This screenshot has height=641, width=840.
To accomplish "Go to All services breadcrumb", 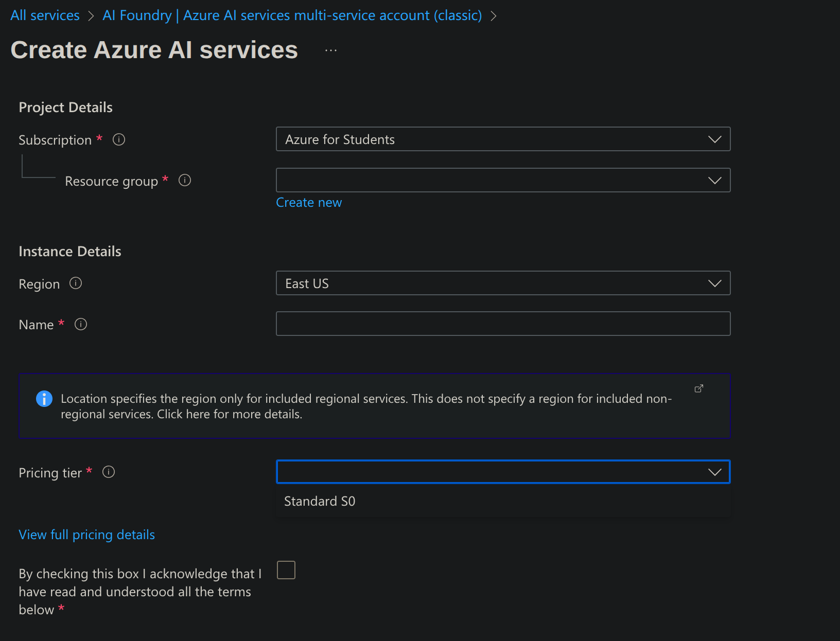I will click(x=45, y=15).
